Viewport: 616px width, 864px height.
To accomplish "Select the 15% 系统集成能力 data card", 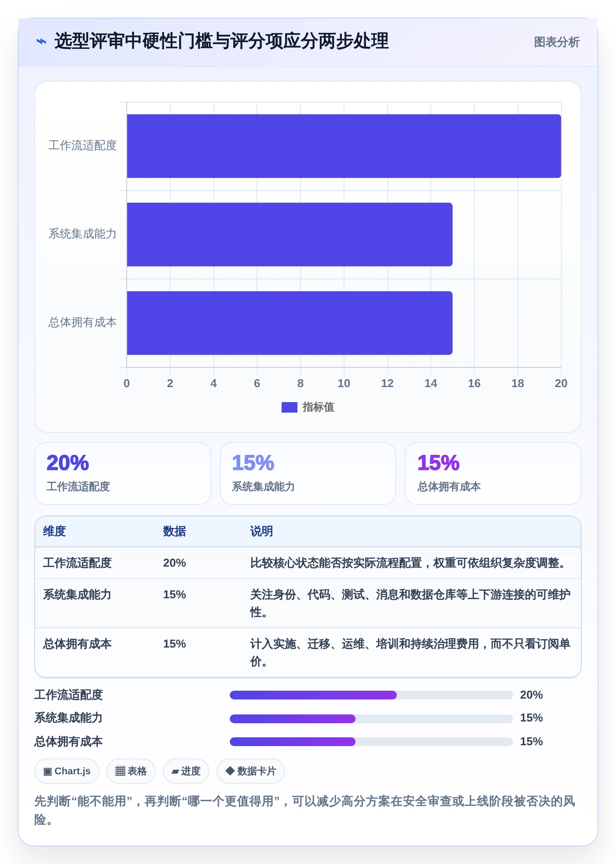I will click(308, 473).
